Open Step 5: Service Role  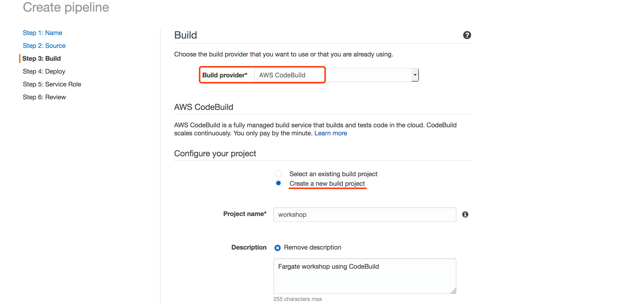click(52, 84)
